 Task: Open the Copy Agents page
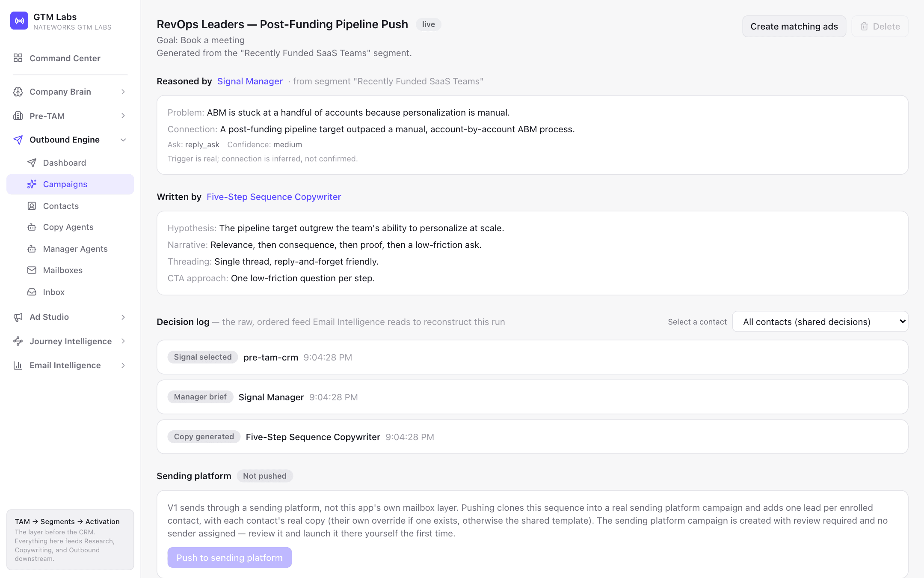70,227
